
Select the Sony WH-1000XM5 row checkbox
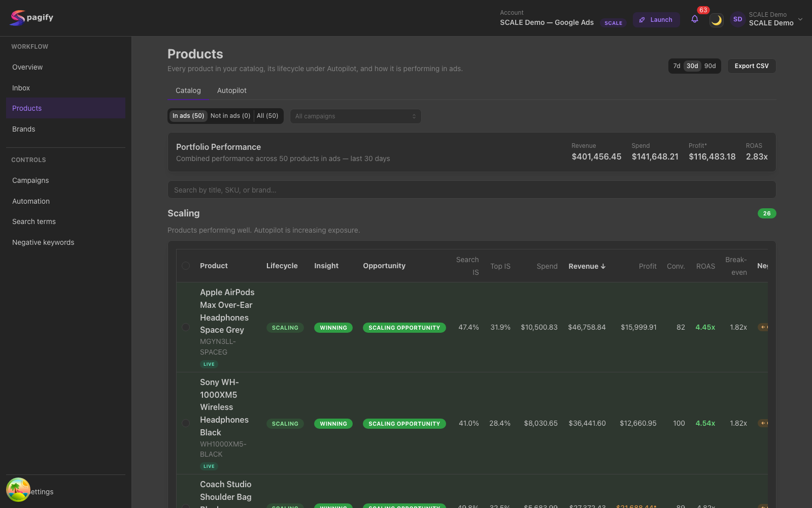(x=186, y=423)
